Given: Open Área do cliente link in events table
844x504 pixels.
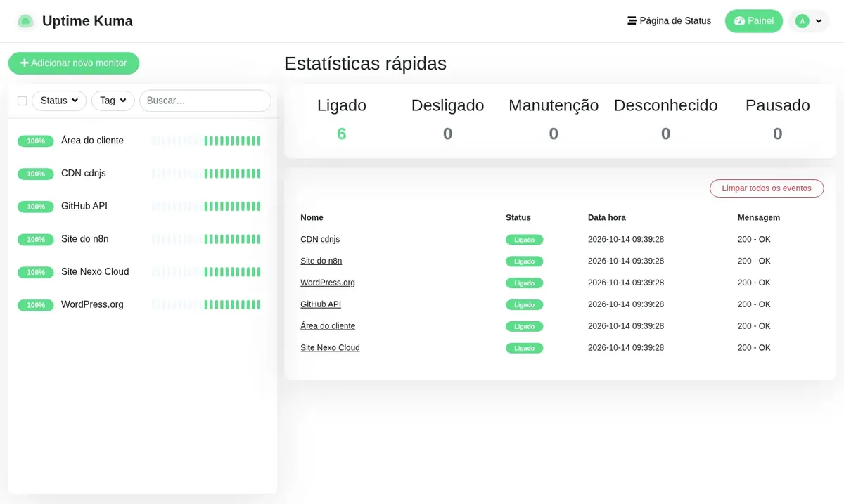Looking at the screenshot, I should (328, 326).
